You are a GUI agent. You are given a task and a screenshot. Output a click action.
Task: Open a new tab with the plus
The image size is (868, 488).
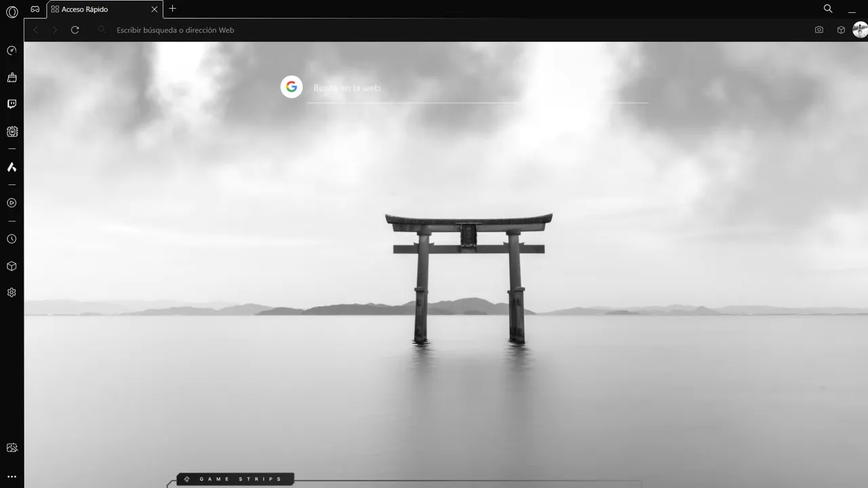click(172, 9)
